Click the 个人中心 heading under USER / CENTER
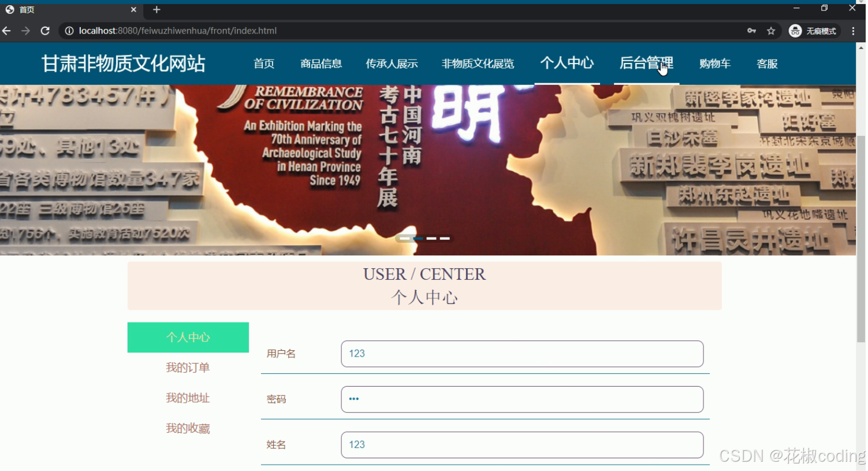Screen dimensions: 868x471 point(424,298)
